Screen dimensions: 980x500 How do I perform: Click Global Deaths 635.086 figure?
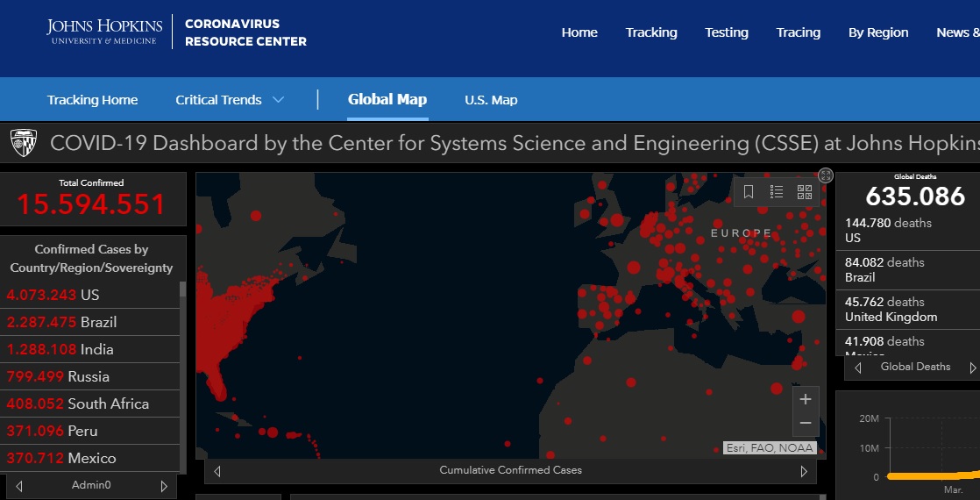(915, 196)
